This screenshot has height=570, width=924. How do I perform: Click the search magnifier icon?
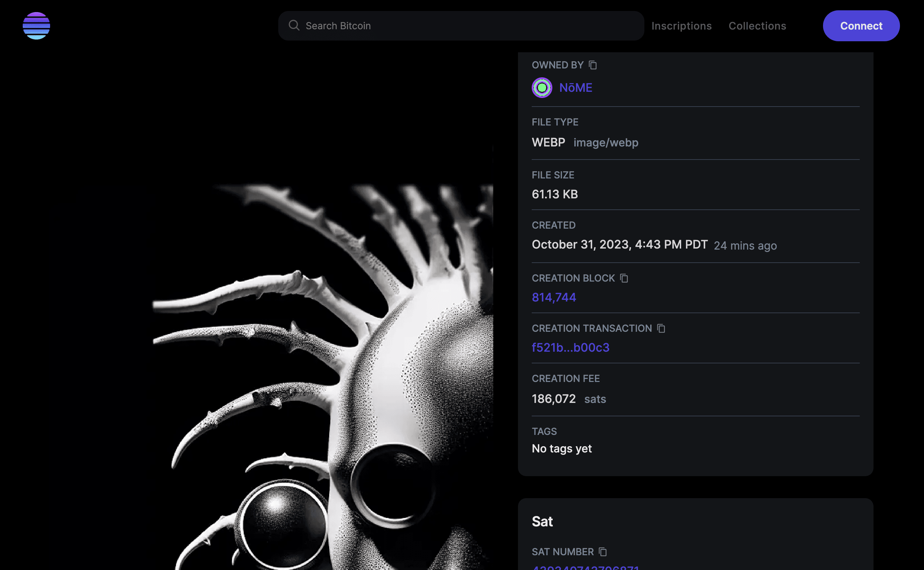(x=294, y=26)
